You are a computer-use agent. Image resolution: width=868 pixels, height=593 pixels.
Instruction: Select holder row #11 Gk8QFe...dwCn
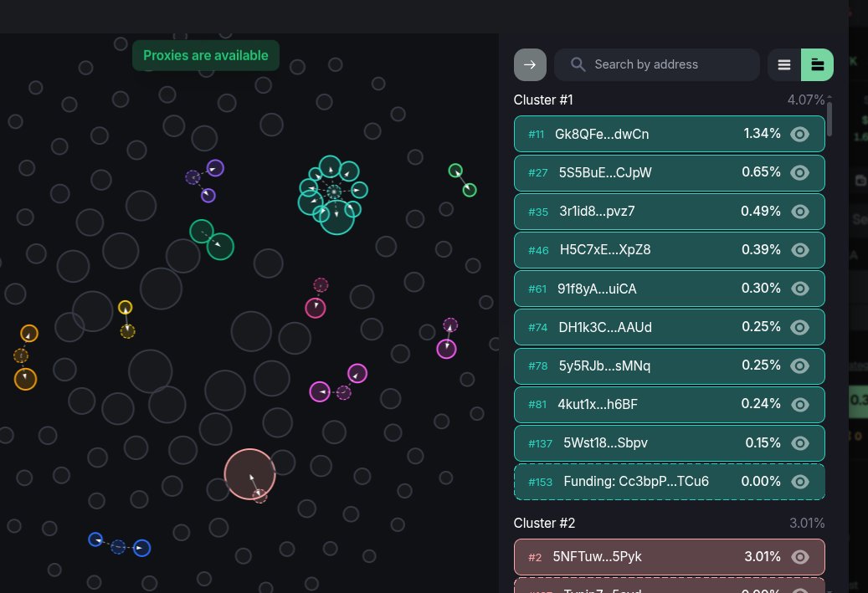coord(670,134)
